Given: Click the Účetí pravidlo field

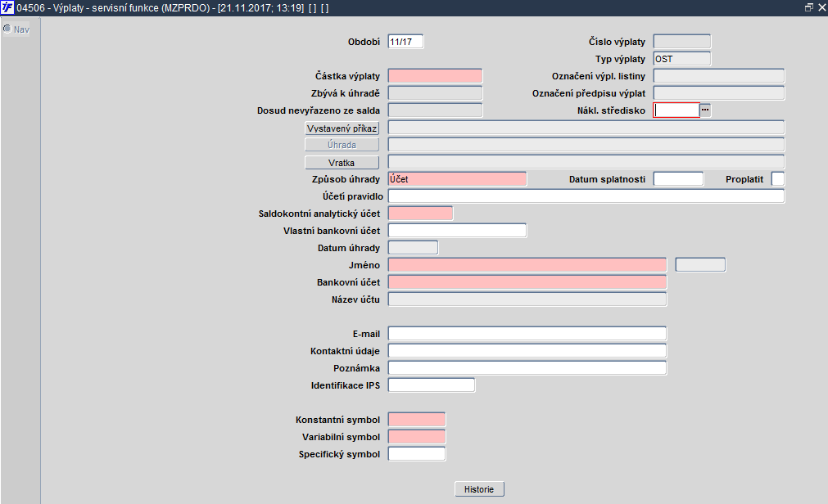Looking at the screenshot, I should pyautogui.click(x=586, y=196).
